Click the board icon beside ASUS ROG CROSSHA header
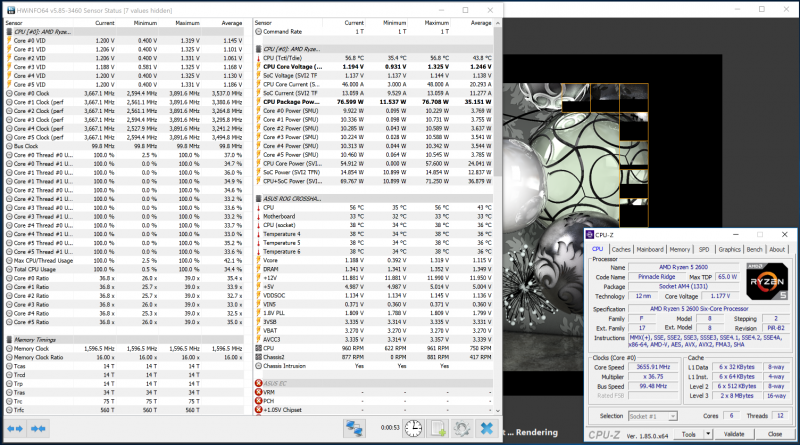This screenshot has height=445, width=800. 259,199
